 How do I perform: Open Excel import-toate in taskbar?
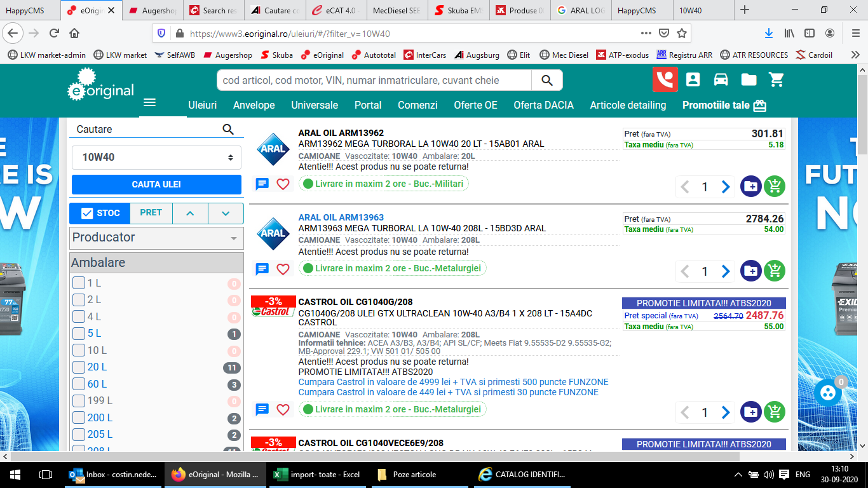317,474
